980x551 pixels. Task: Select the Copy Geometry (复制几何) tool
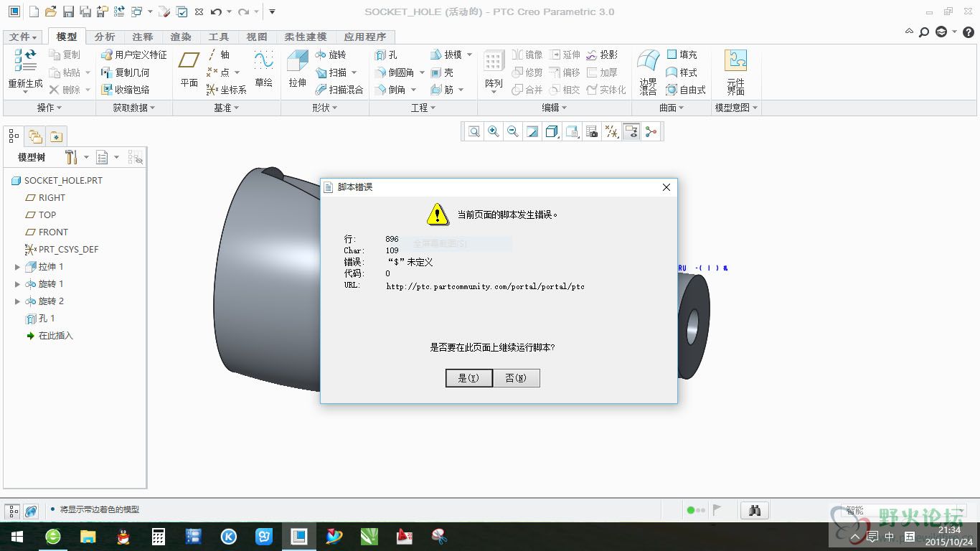click(x=126, y=72)
